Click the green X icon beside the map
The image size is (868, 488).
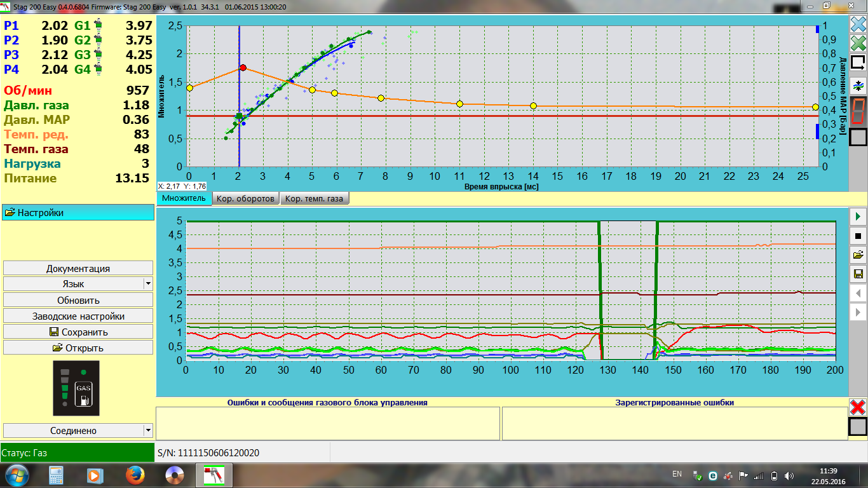(858, 43)
